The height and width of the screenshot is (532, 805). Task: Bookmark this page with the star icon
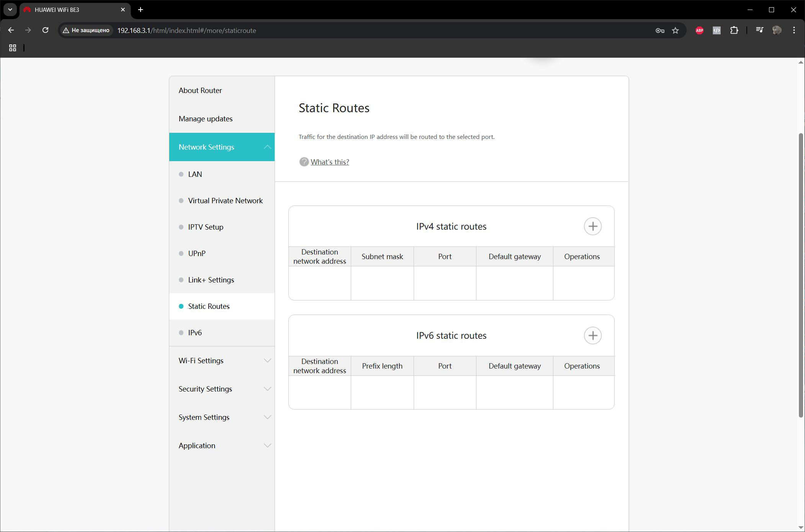[x=675, y=30]
